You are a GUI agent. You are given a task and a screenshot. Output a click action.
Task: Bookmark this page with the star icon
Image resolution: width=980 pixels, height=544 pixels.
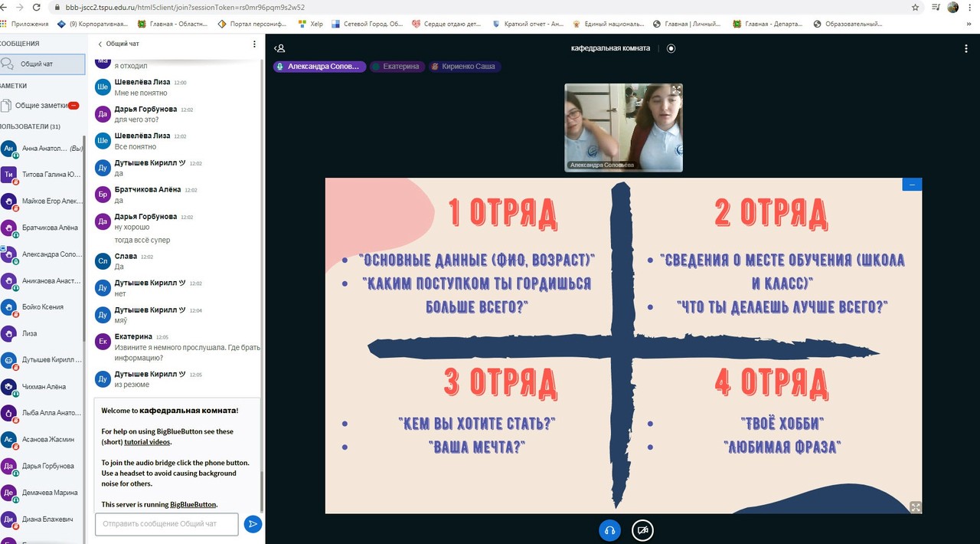pyautogui.click(x=916, y=8)
